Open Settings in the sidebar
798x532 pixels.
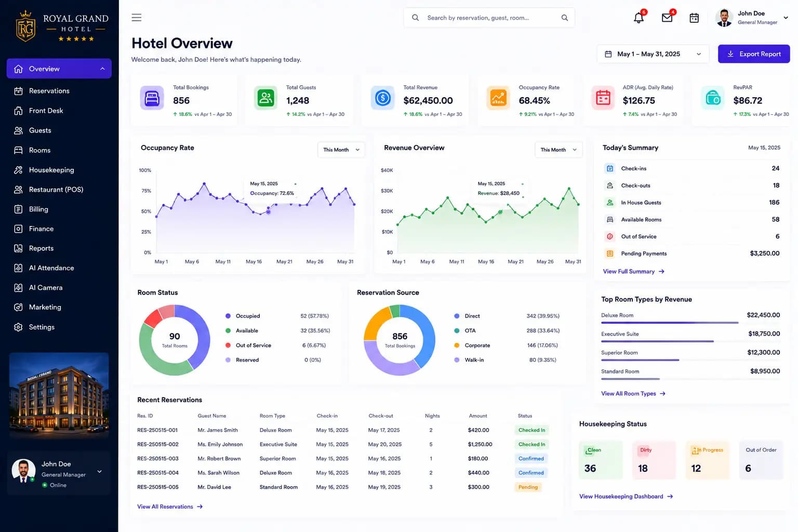59,327
